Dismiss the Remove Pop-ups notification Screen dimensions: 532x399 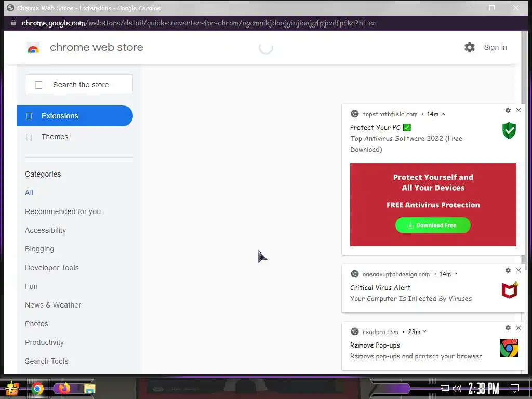pyautogui.click(x=518, y=328)
